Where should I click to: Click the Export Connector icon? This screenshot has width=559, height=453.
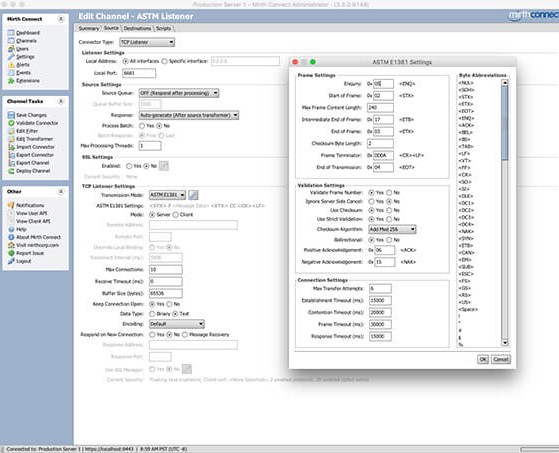tap(11, 155)
